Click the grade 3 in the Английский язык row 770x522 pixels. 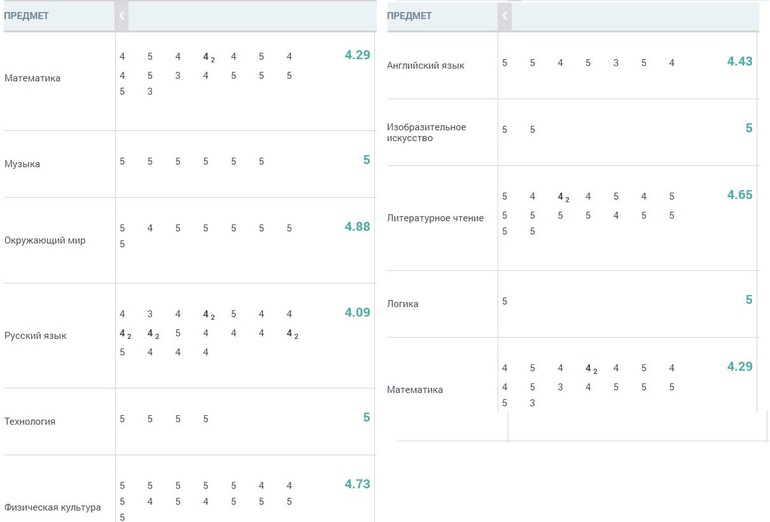tap(616, 63)
